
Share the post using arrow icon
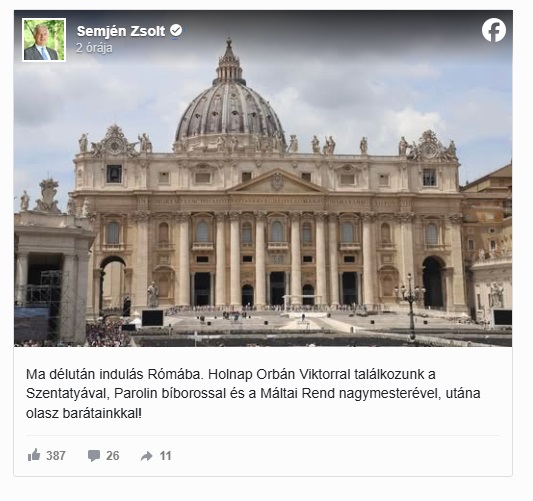point(147,456)
